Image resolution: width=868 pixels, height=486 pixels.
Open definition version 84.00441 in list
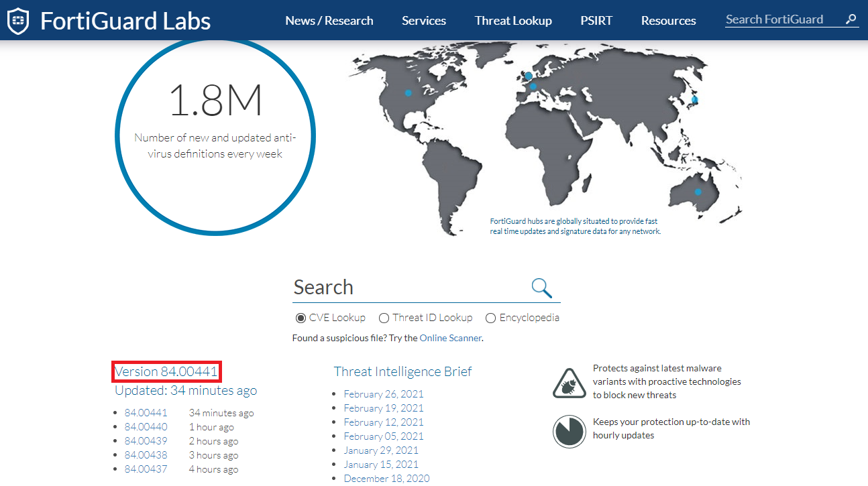146,413
